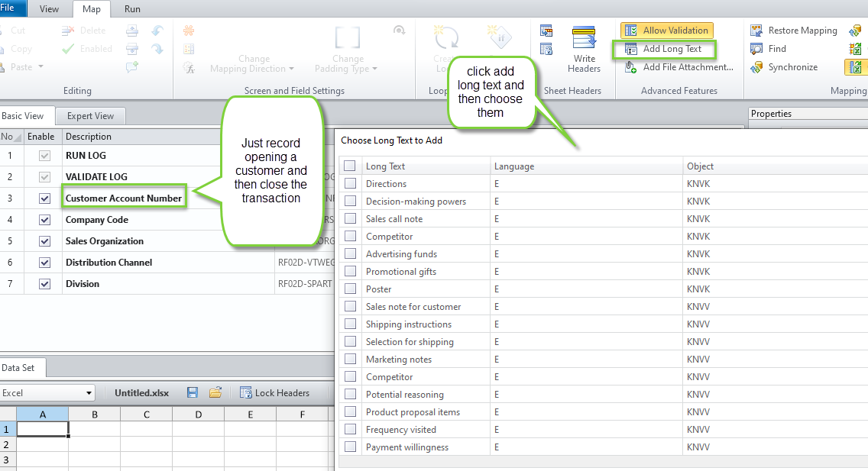Click the Add Long Text button
The width and height of the screenshot is (868, 471).
[663, 49]
